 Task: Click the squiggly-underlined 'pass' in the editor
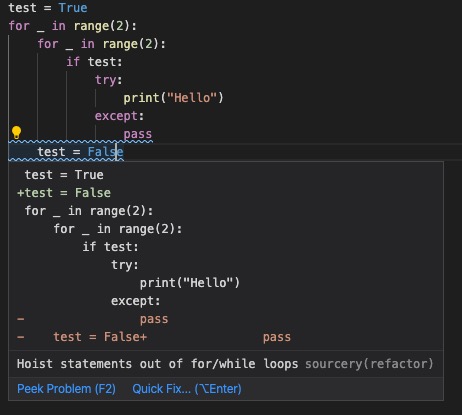click(138, 134)
